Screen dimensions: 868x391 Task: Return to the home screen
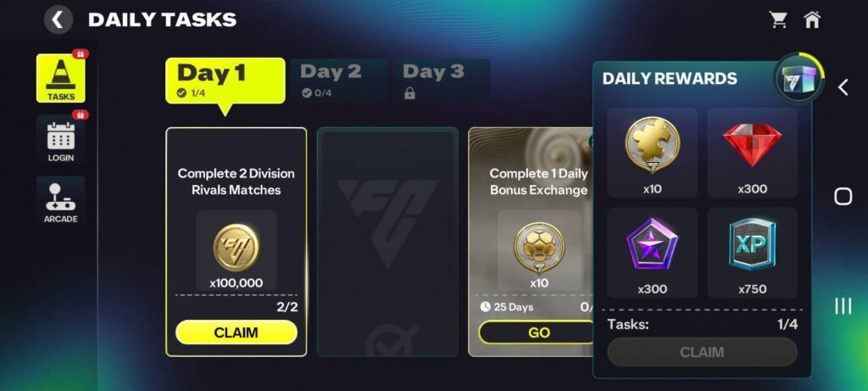point(812,20)
